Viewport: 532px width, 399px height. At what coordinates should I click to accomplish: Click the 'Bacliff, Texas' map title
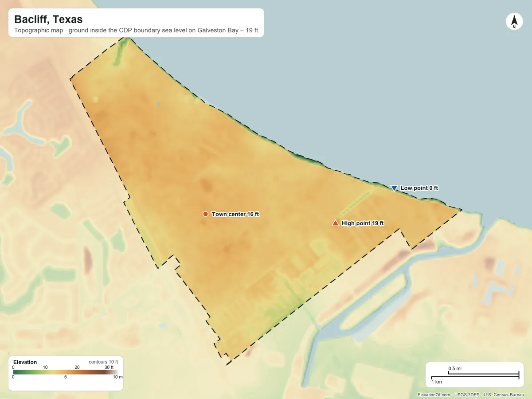pyautogui.click(x=48, y=20)
